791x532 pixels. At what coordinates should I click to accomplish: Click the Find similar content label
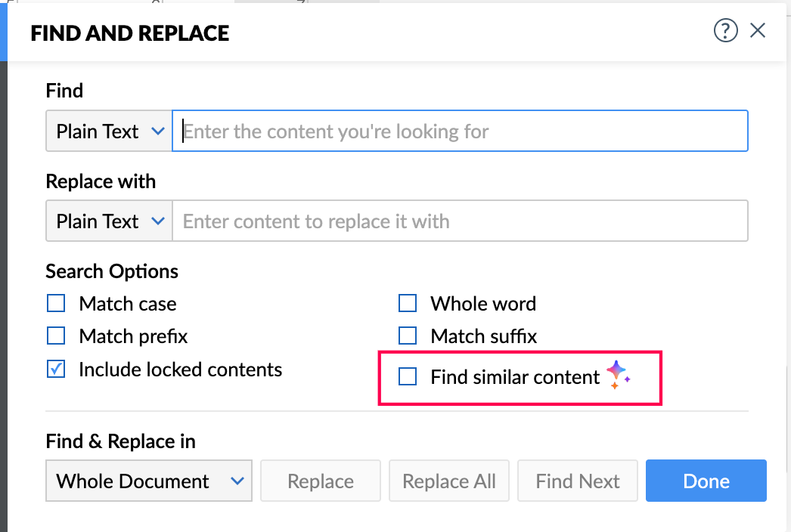click(515, 376)
